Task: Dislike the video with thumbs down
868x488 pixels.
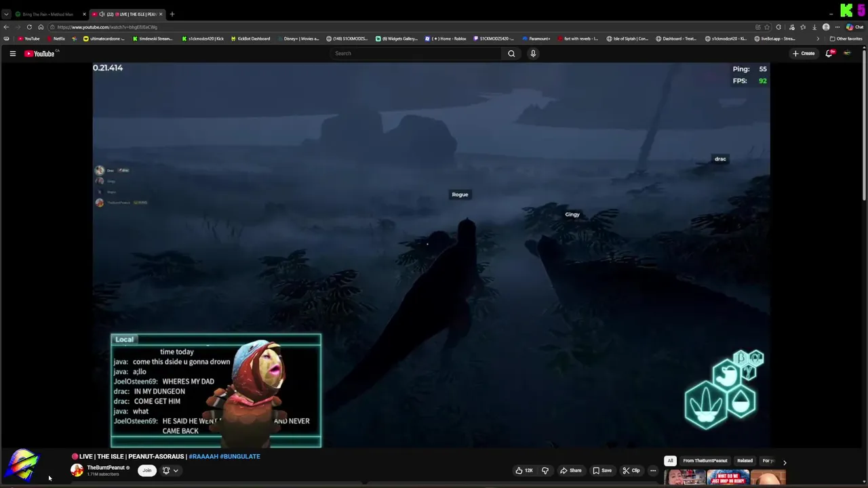Action: [545, 470]
